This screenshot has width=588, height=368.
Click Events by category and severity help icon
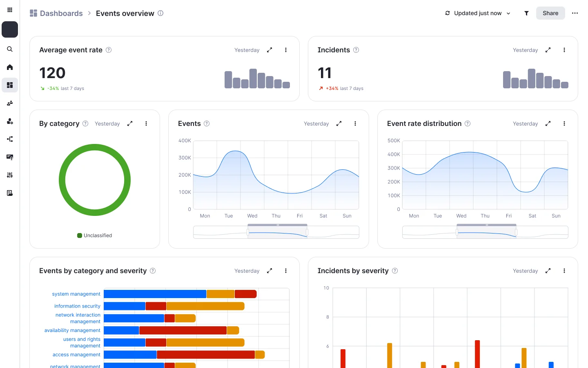tap(153, 271)
